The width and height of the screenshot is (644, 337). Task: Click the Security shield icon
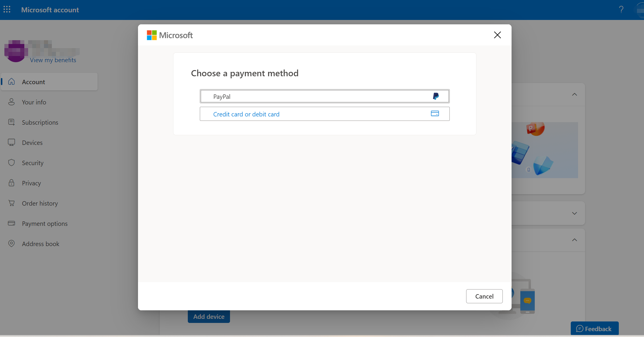click(x=11, y=162)
